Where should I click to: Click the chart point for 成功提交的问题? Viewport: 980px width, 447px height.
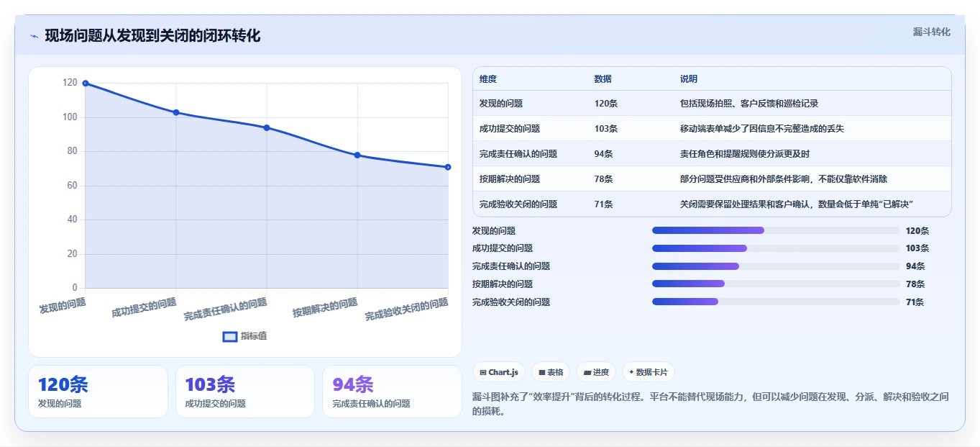pos(176,112)
